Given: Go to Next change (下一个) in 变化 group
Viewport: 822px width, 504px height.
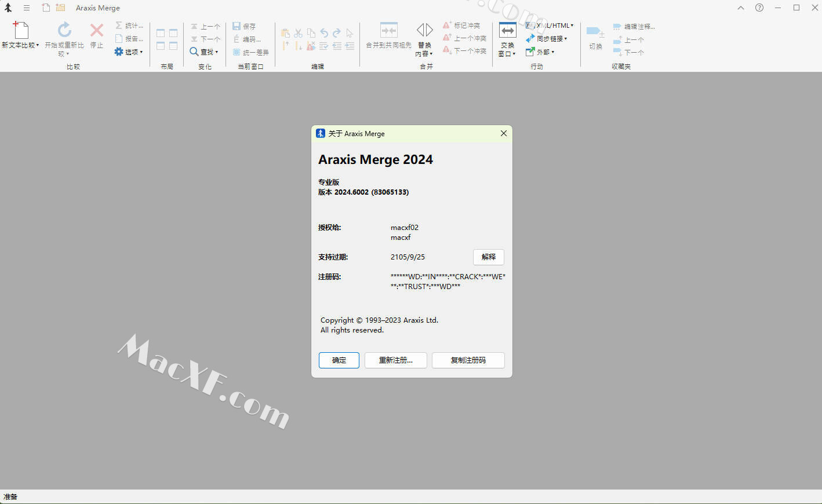Looking at the screenshot, I should coord(205,39).
